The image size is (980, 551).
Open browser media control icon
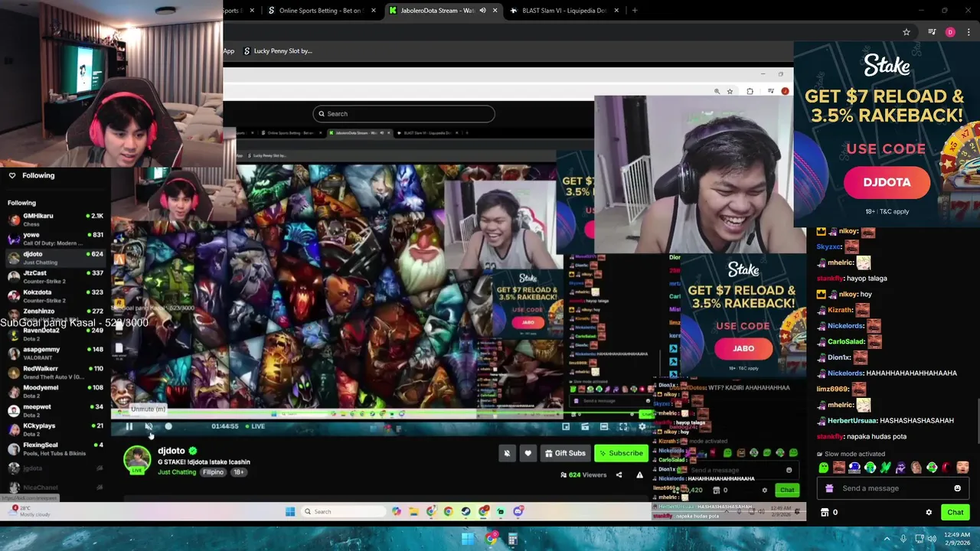pyautogui.click(x=932, y=32)
